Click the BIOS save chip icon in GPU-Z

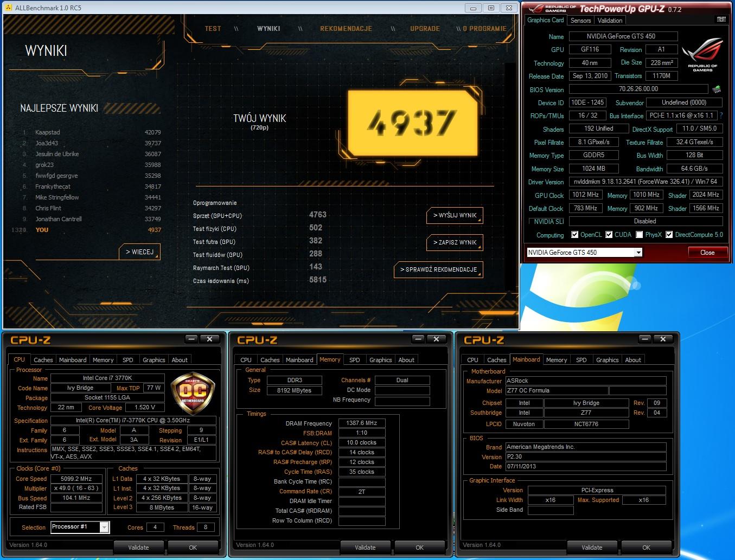coord(717,89)
